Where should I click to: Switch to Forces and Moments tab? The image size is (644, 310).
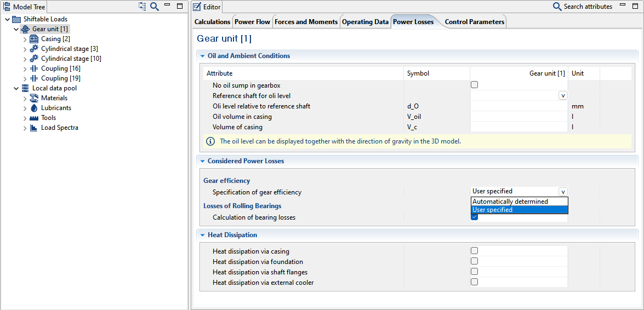point(306,22)
